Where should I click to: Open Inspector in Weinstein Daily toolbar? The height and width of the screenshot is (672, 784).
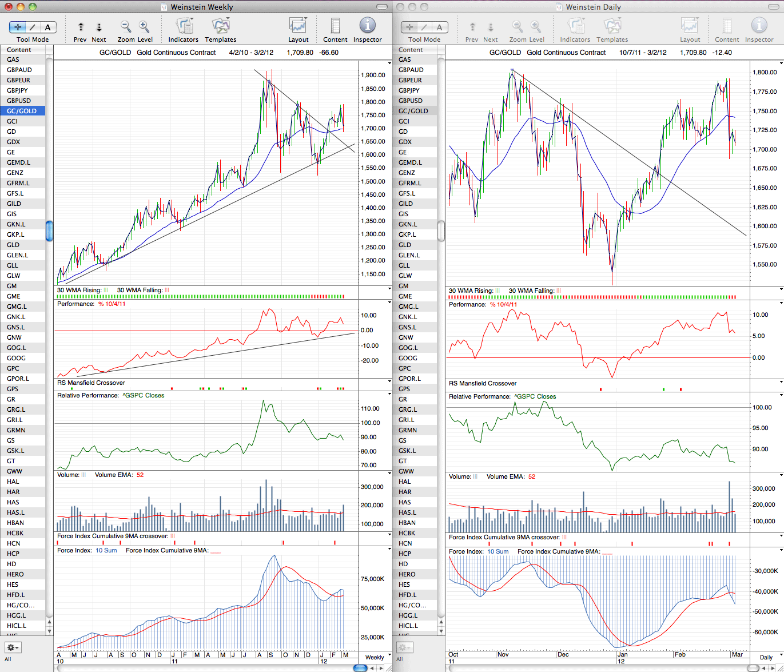click(x=759, y=26)
